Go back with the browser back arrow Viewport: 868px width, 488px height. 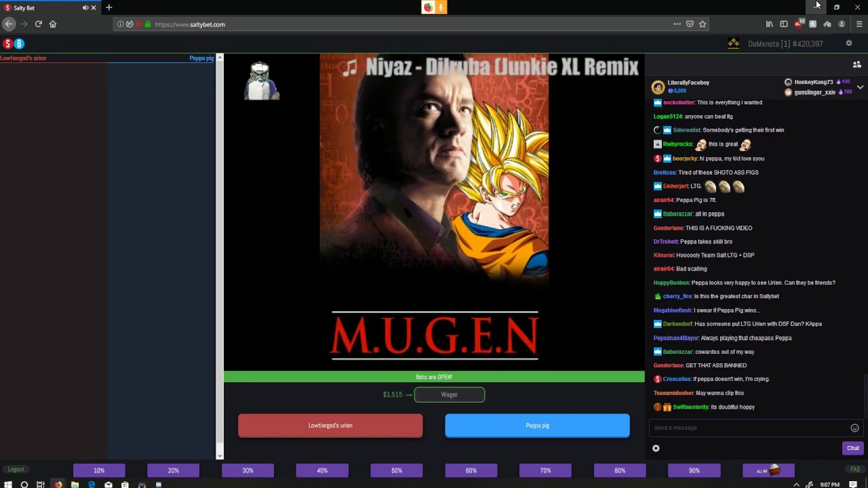pos(9,24)
